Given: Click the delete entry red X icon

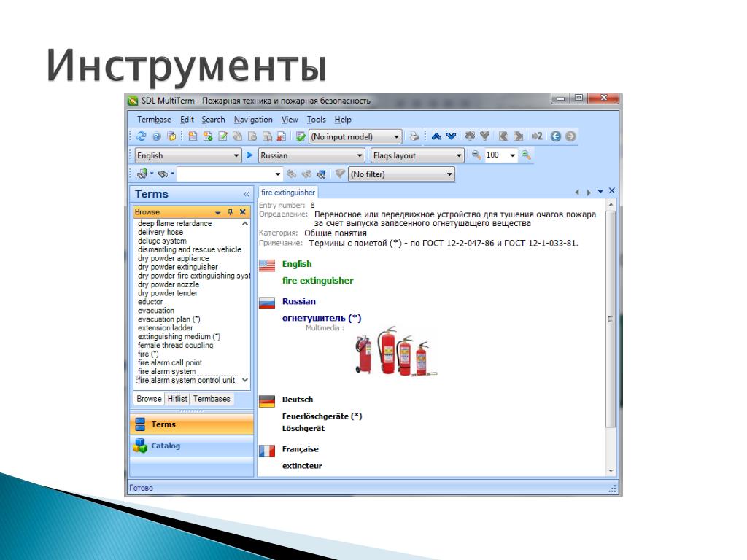Looking at the screenshot, I should click(x=282, y=136).
